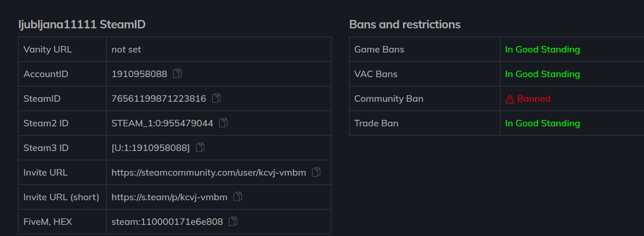Viewport: 644px width, 236px height.
Task: Copy the SteamID 76561199871223816 value
Action: click(x=216, y=98)
